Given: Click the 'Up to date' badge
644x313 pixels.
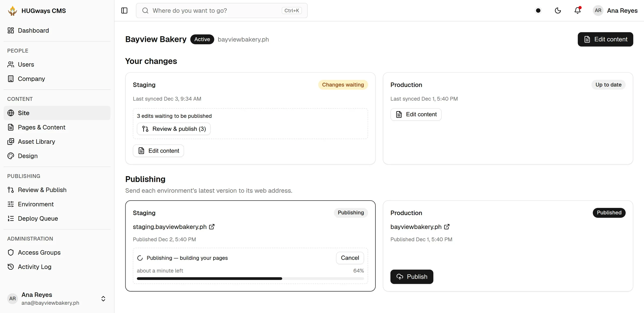Looking at the screenshot, I should coord(608,85).
